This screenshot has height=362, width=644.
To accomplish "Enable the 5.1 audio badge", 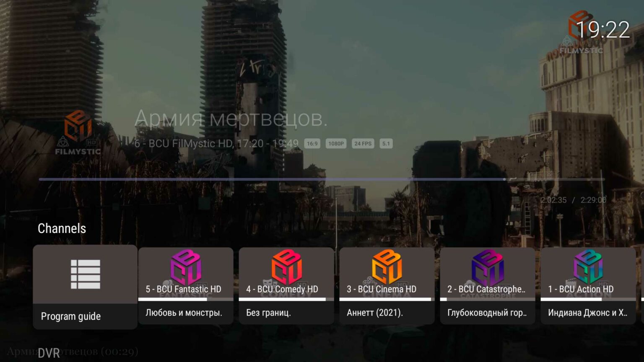I will [x=385, y=144].
